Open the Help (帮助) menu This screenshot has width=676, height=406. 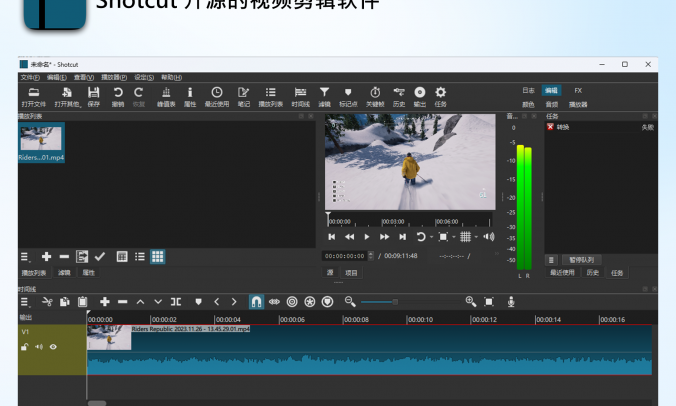(171, 77)
